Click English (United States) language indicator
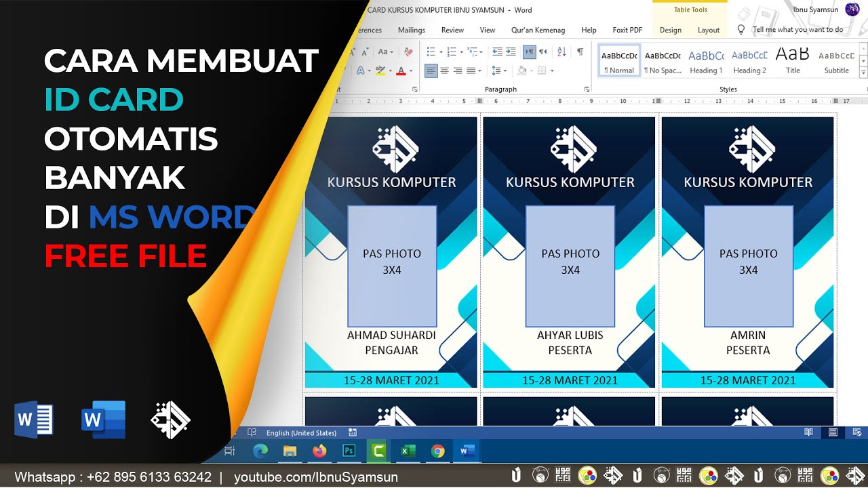The height and width of the screenshot is (488, 868). click(301, 432)
